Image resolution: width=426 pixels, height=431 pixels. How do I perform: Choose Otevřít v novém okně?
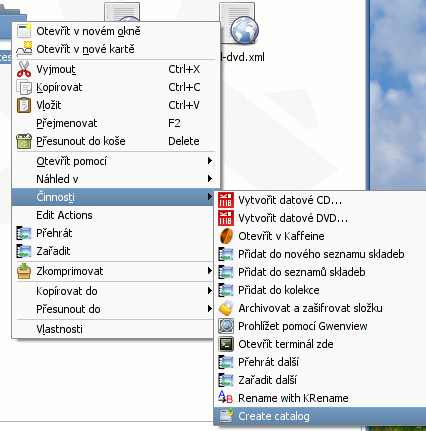[x=116, y=31]
